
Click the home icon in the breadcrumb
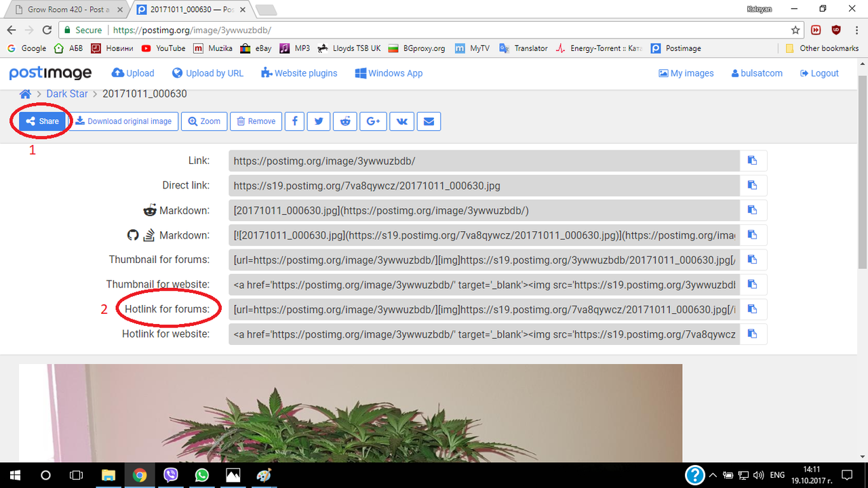(x=25, y=94)
